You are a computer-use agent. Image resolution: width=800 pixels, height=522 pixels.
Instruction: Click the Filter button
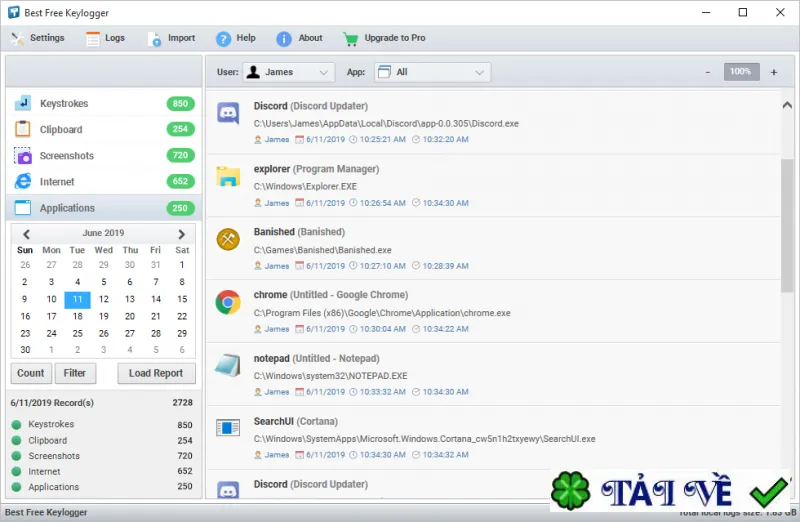[74, 373]
